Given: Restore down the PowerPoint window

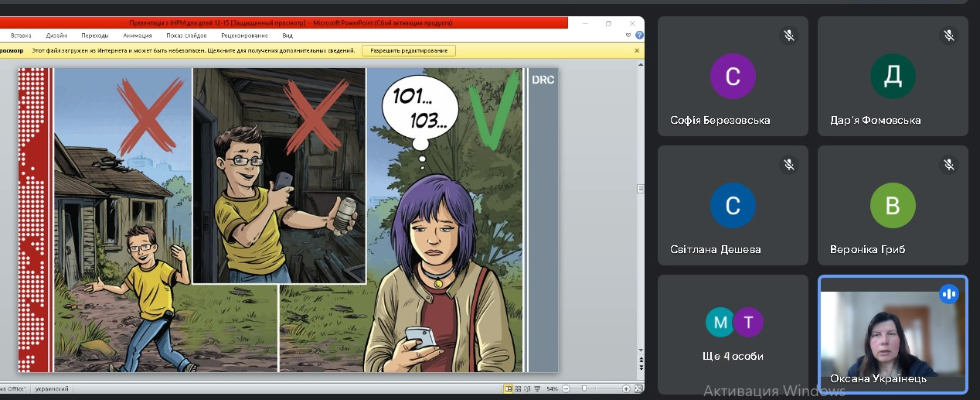Looking at the screenshot, I should coord(608,23).
